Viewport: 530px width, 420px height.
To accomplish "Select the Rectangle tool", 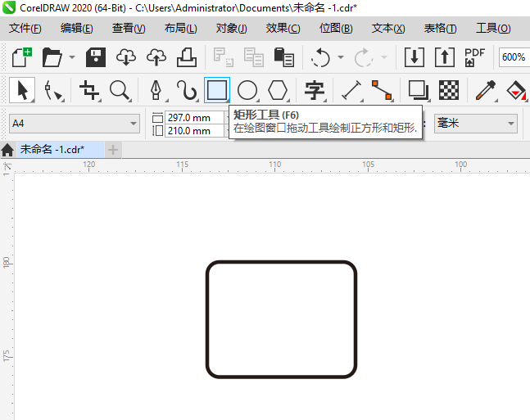I will tap(217, 90).
